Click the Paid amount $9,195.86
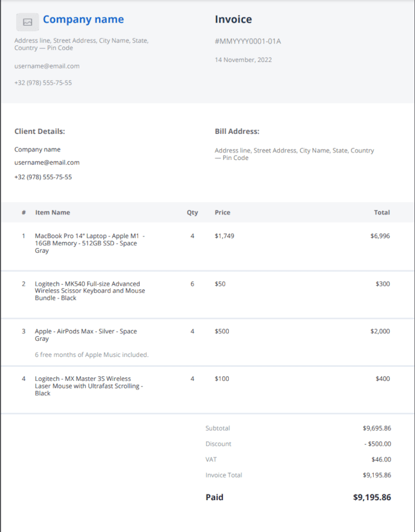 372,497
